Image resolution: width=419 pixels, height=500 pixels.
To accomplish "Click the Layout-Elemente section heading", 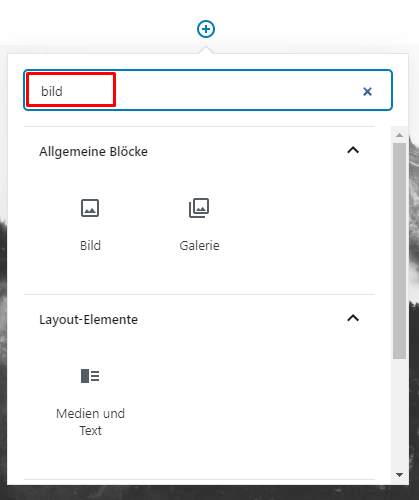I will pos(88,320).
